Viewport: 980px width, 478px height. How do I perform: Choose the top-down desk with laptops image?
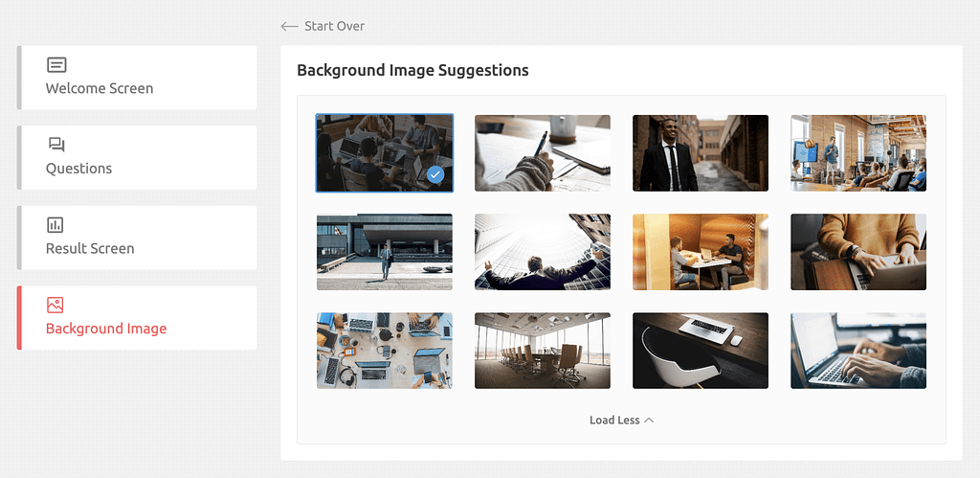point(384,351)
